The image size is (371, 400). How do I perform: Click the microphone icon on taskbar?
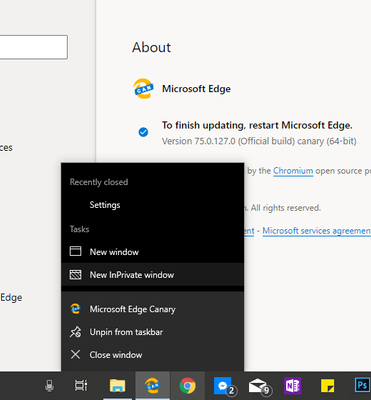point(49,386)
